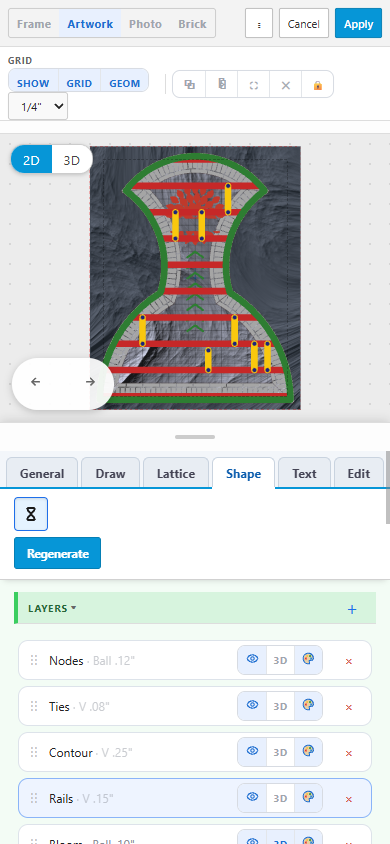Delete the Rails layer with red x
390x844 pixels.
point(349,799)
